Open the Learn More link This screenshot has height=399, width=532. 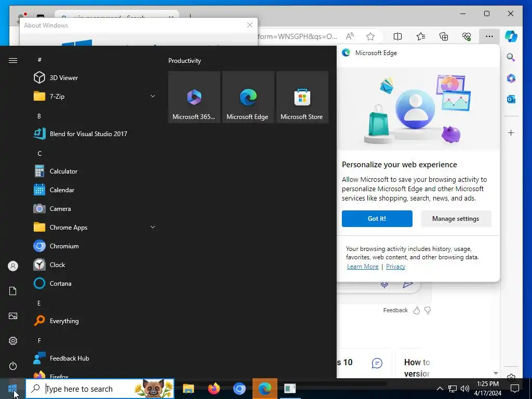point(363,267)
